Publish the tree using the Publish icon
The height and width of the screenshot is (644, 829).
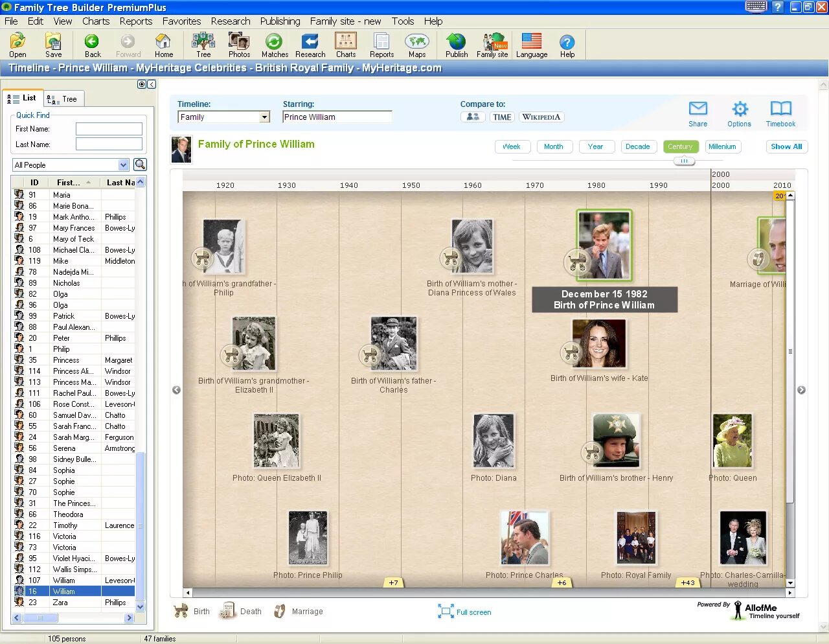[x=457, y=45]
